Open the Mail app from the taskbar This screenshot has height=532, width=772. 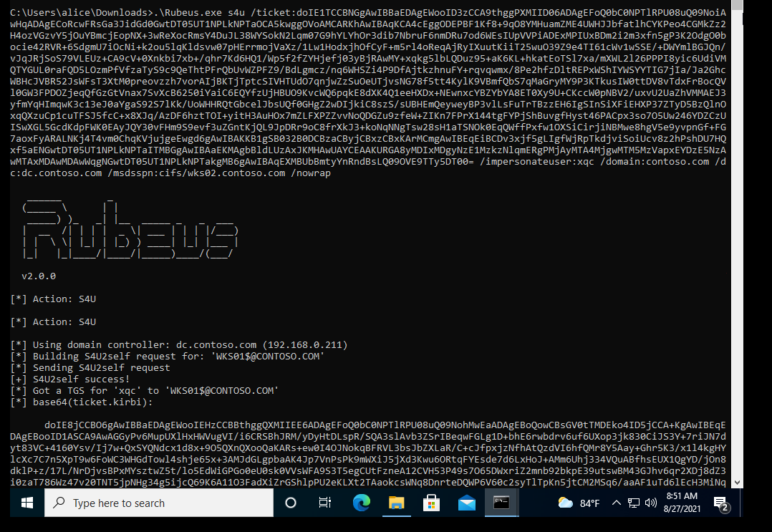[x=466, y=503]
